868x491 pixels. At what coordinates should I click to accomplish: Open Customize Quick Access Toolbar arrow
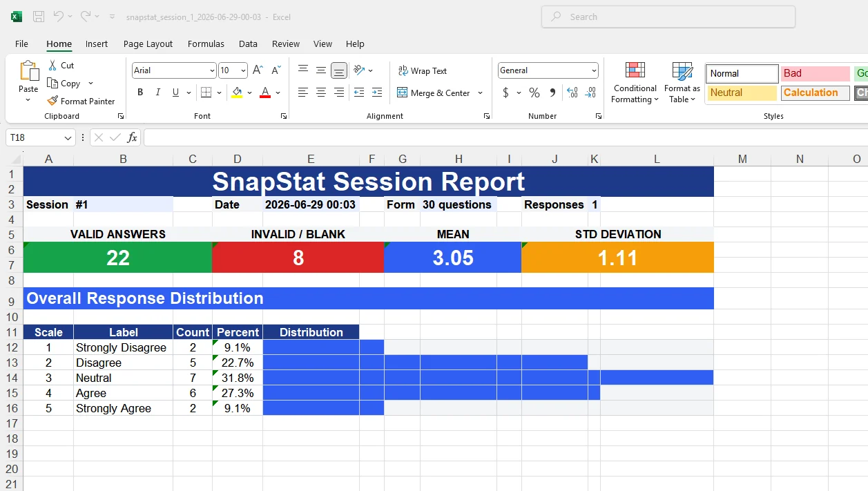(113, 17)
